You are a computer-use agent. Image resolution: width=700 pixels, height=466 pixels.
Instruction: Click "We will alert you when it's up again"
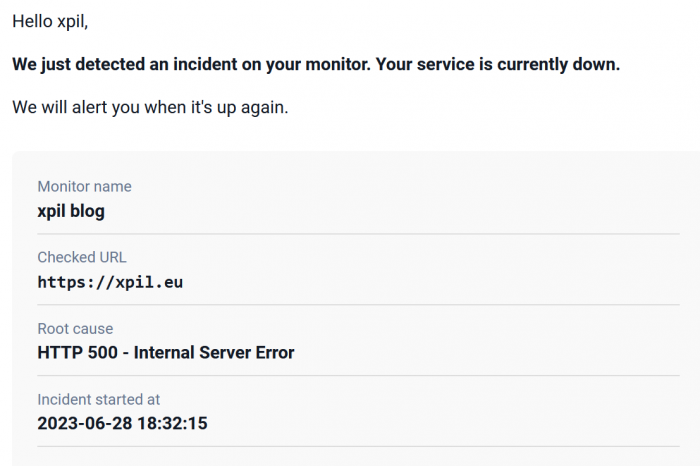click(150, 107)
